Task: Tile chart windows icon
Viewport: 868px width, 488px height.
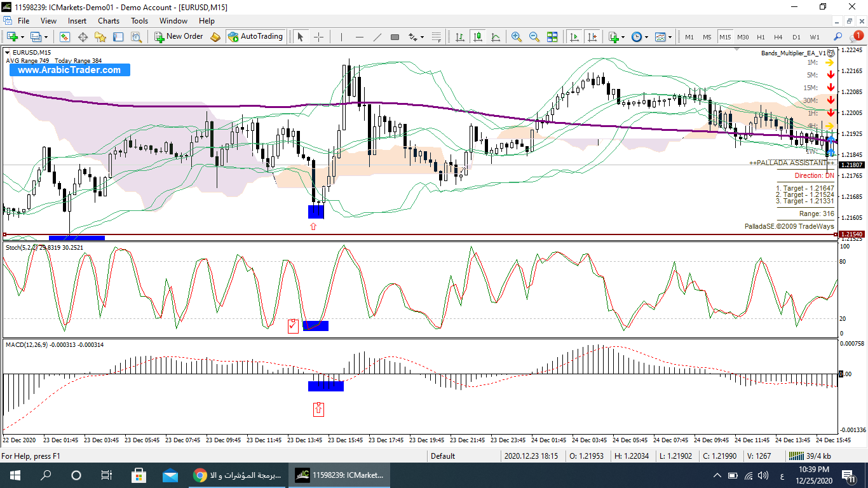Action: [x=552, y=37]
